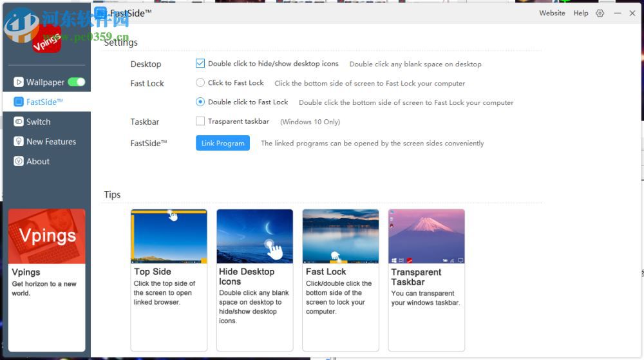Open the Transparent Taskbar tip image

click(x=426, y=236)
